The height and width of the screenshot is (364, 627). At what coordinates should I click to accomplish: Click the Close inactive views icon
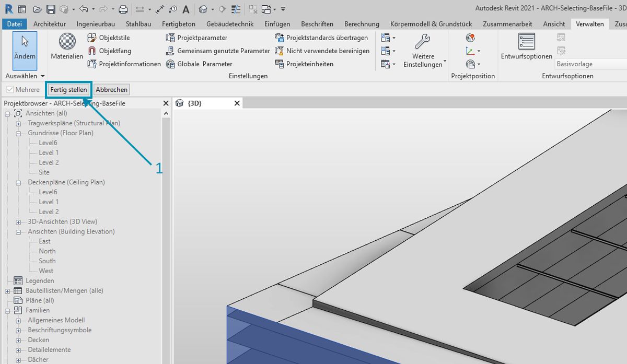253,9
